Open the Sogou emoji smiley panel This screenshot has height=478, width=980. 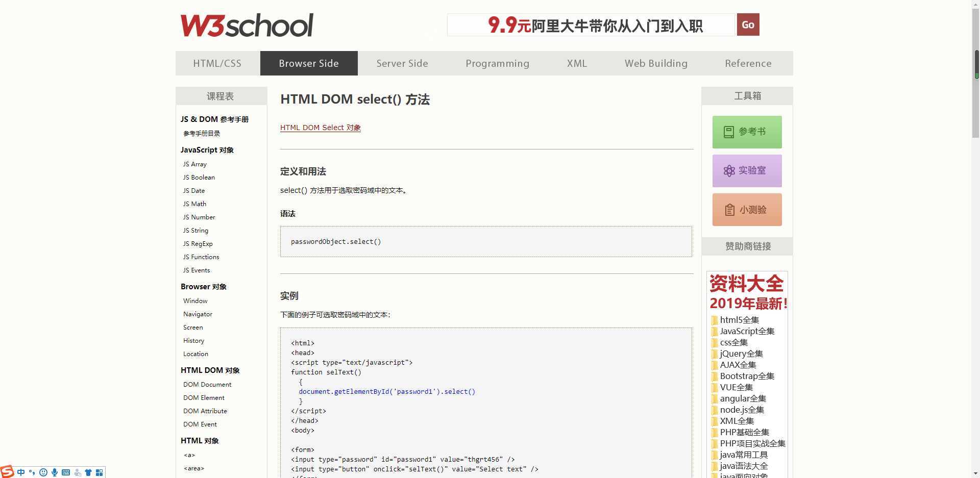(x=43, y=472)
